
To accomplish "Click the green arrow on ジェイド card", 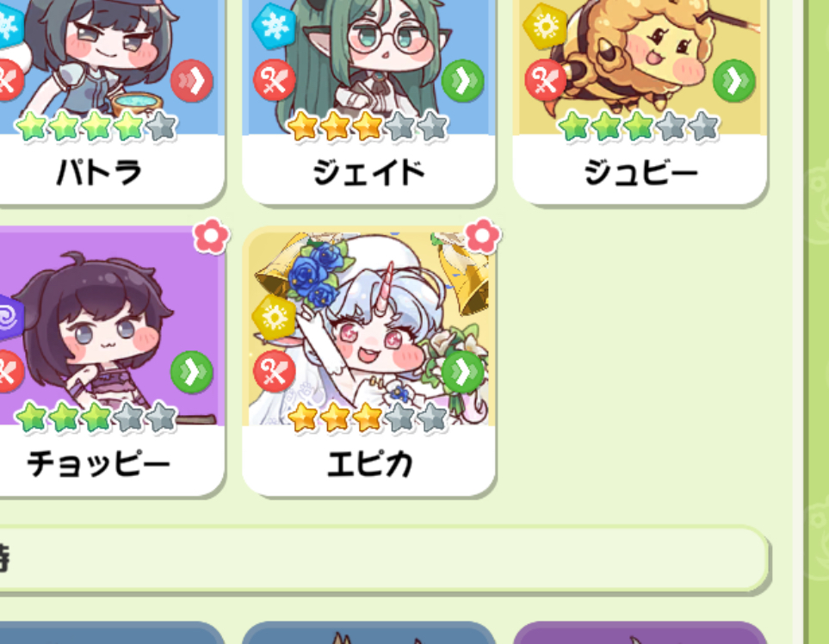I will click(x=462, y=81).
